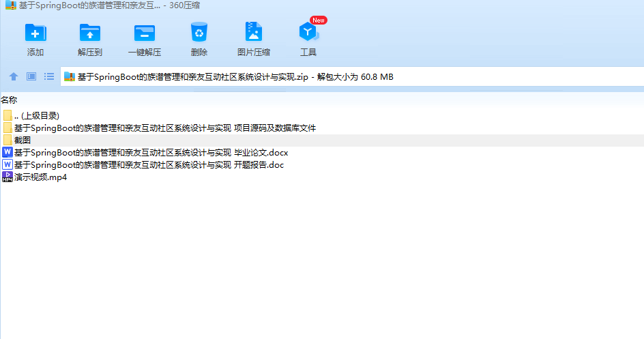The width and height of the screenshot is (644, 339).
Task: Select the 截图 folder name
Action: pyautogui.click(x=23, y=141)
